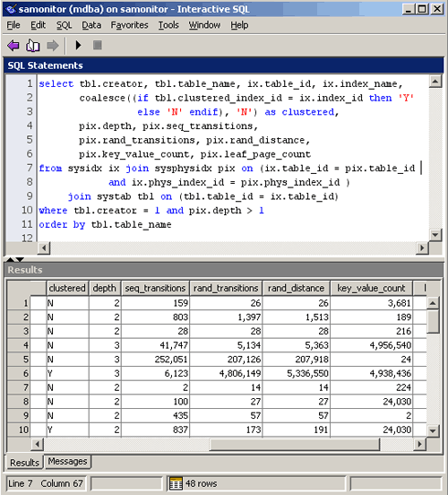Open the SQL menu

pyautogui.click(x=64, y=25)
